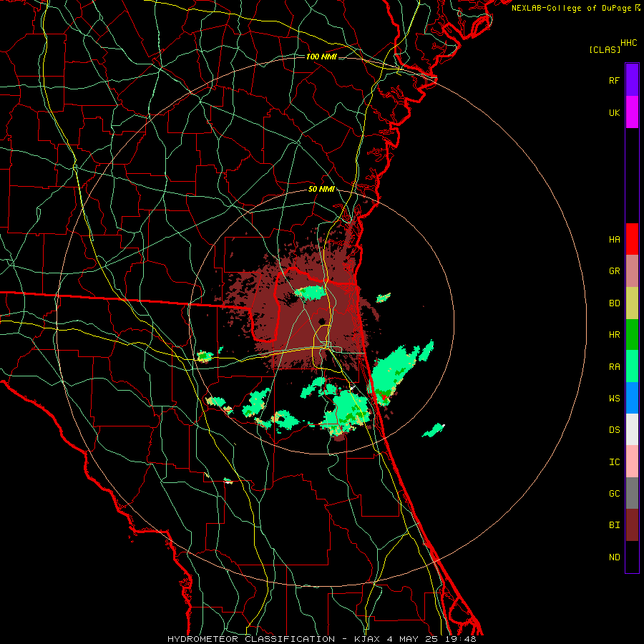This screenshot has width=644, height=644.
Task: Click the HA legend label
Action: point(614,239)
